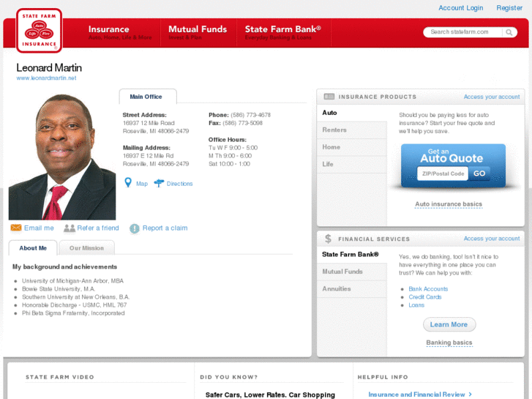Click the Refer a friend link
The width and height of the screenshot is (532, 399).
pos(98,228)
